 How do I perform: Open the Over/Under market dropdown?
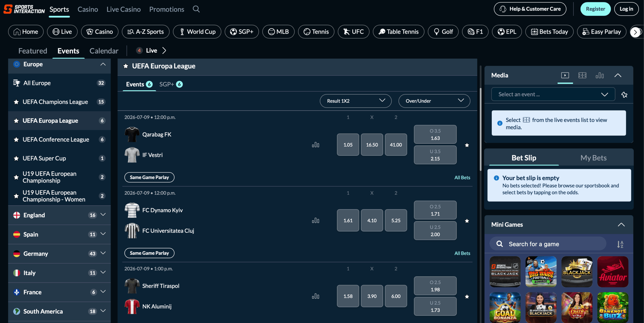coord(434,101)
